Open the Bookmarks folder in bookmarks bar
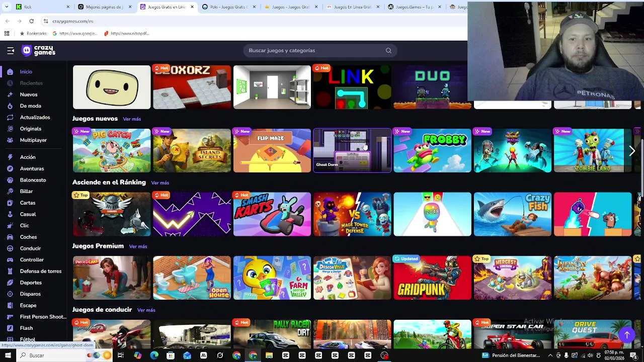Viewport: 644px width, 362px height. [x=33, y=34]
